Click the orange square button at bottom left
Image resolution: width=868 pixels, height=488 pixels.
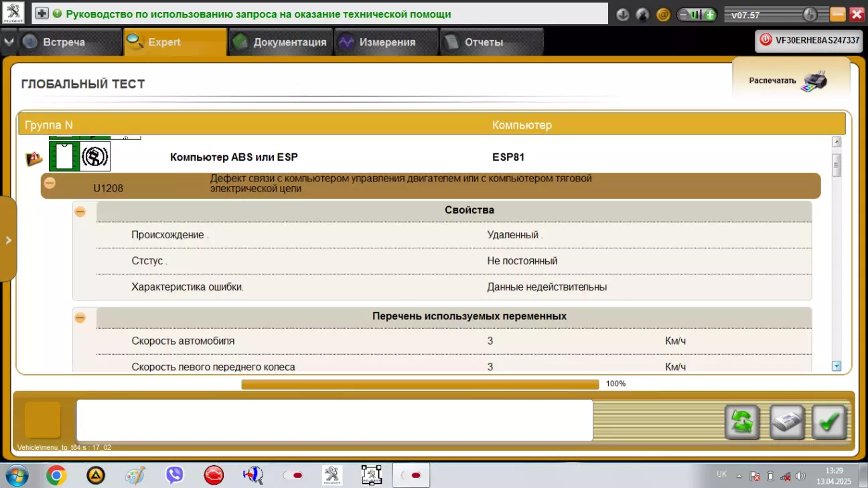tap(43, 420)
